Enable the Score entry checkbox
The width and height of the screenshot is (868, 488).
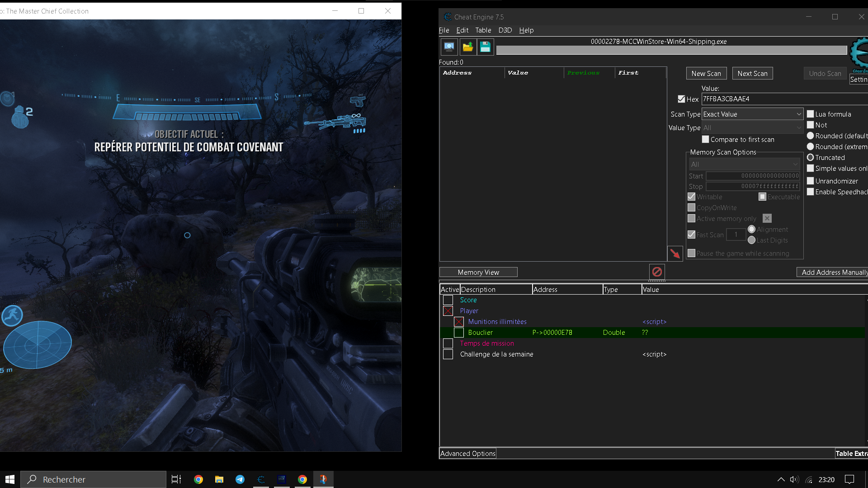(x=448, y=300)
